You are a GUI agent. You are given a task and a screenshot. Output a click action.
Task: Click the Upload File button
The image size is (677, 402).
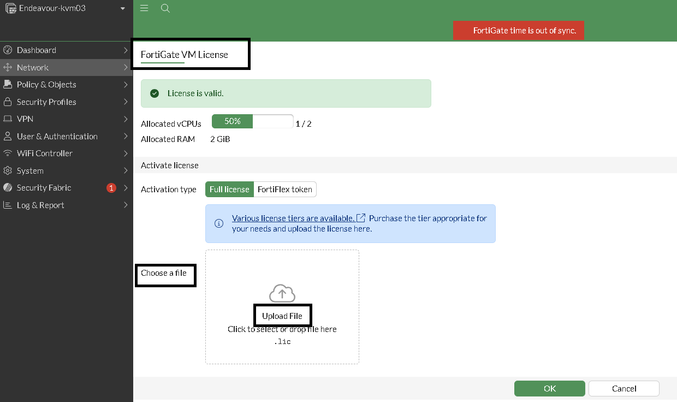pos(282,316)
